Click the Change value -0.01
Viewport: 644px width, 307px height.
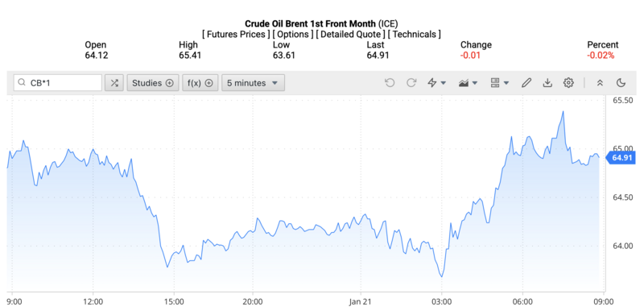tap(470, 55)
